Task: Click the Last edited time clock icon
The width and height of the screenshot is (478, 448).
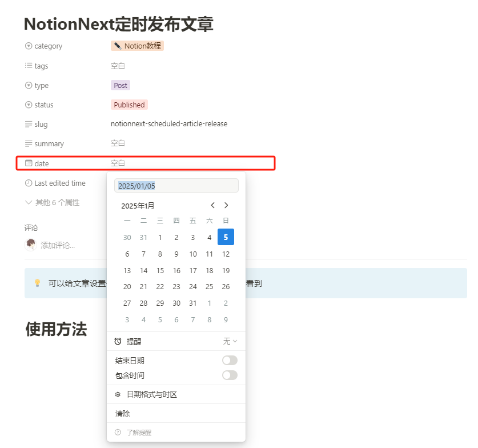Action: point(29,183)
